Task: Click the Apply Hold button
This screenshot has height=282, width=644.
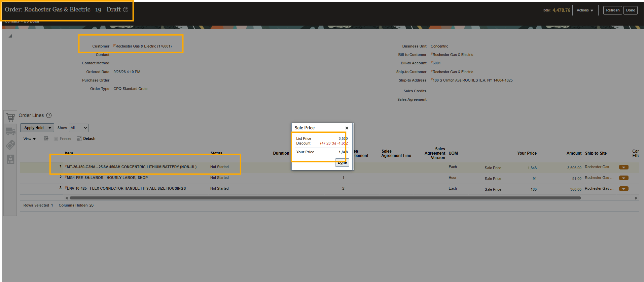Action: (x=33, y=128)
